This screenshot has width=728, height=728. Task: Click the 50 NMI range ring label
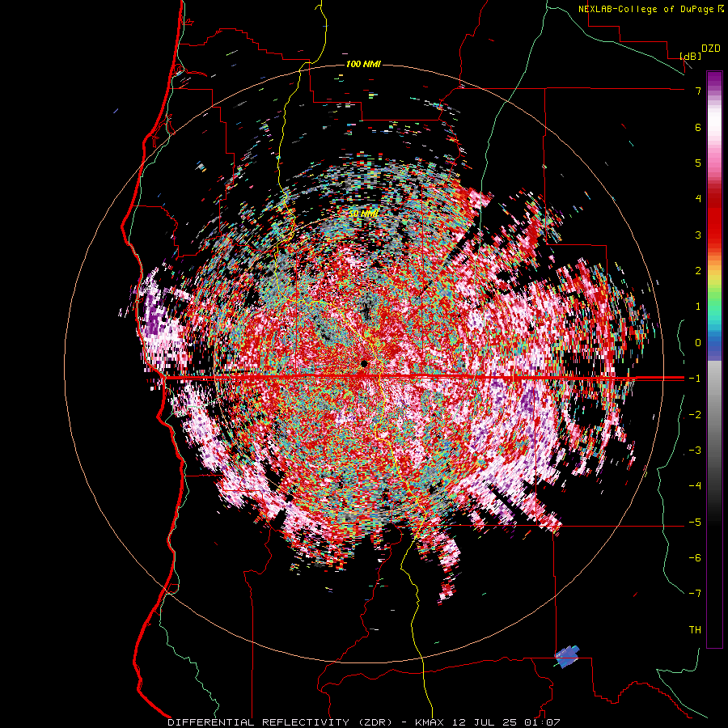tap(363, 214)
